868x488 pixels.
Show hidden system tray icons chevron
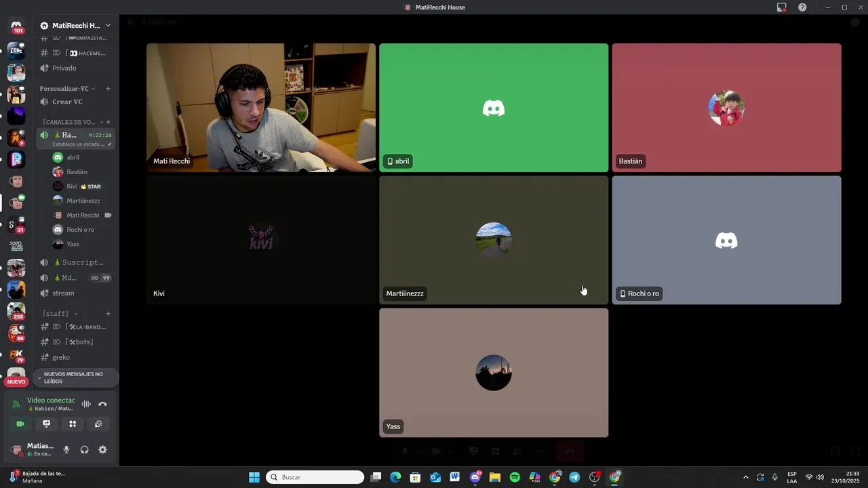point(746,477)
